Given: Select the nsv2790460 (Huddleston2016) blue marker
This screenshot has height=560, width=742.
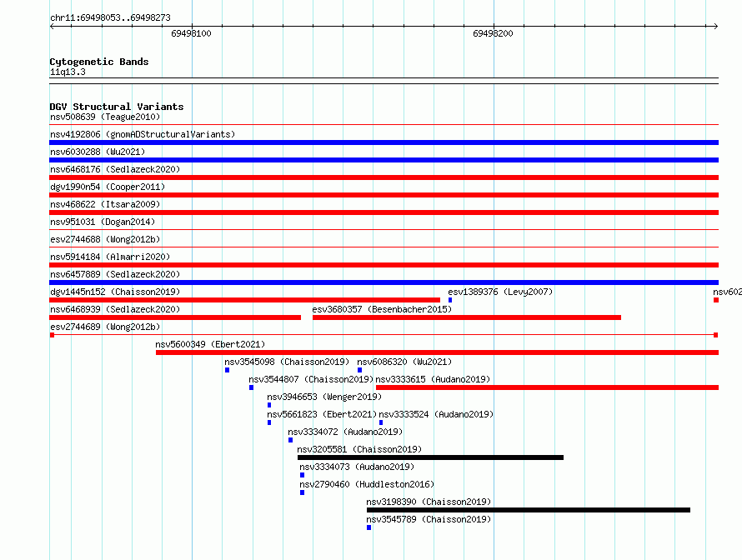Looking at the screenshot, I should 303,492.
